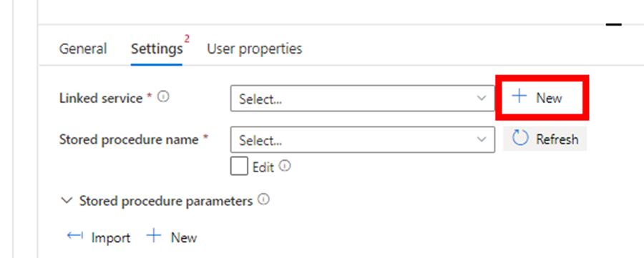Viewport: 644px width, 258px height.
Task: Collapse the Stored procedure parameters section
Action: point(66,201)
